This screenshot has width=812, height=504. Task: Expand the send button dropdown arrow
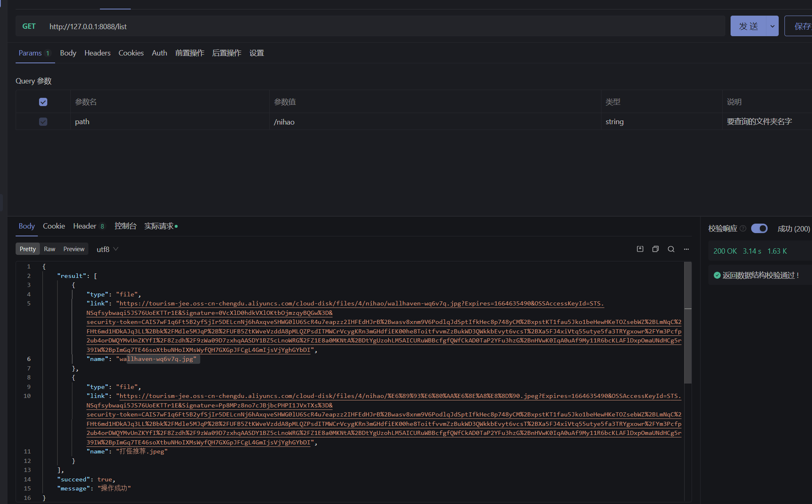pos(772,25)
